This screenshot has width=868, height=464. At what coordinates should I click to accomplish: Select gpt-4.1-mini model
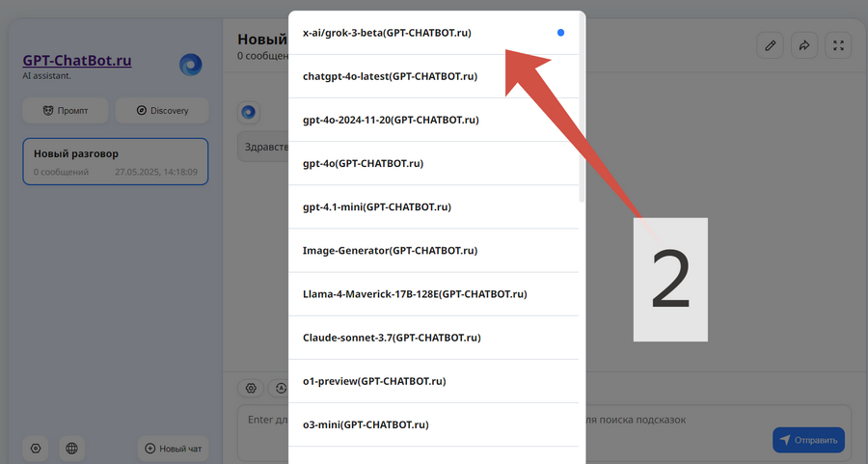(433, 207)
